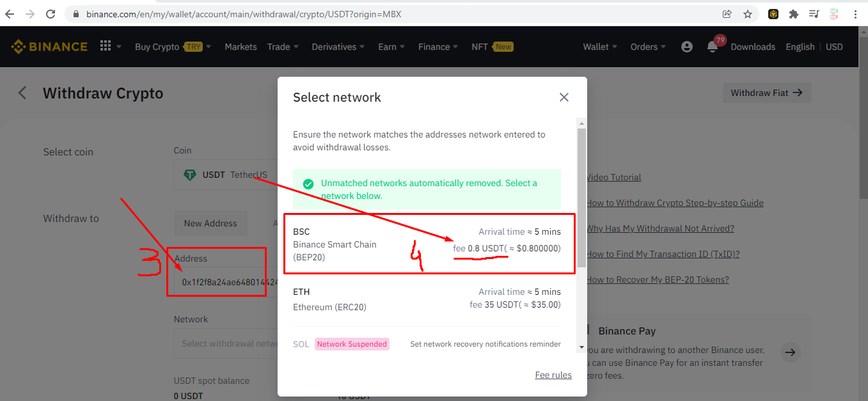Click Set network recovery notifications reminder
The height and width of the screenshot is (401, 868).
[x=485, y=344]
